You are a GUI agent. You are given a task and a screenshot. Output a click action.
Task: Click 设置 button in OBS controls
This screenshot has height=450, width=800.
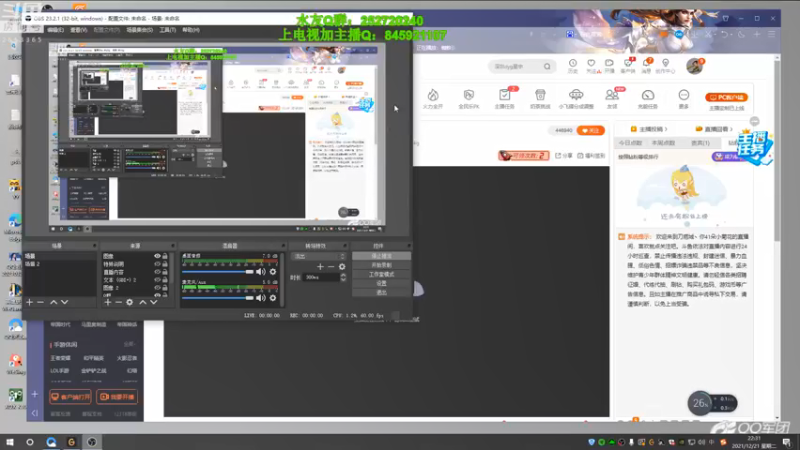[381, 284]
